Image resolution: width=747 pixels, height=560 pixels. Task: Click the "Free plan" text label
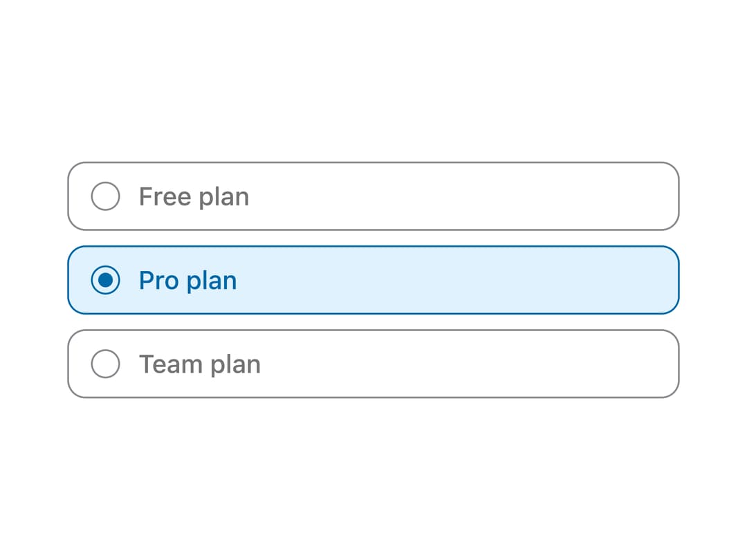[x=194, y=196]
